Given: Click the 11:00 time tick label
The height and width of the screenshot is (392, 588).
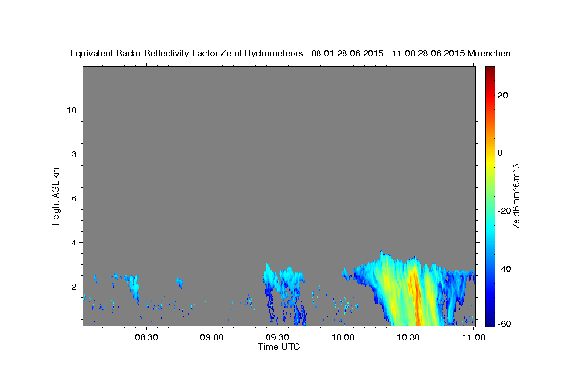Looking at the screenshot, I should click(x=474, y=337).
